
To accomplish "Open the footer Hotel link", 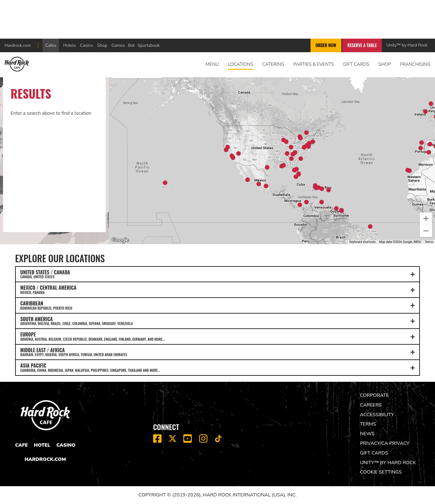I will pos(42,445).
